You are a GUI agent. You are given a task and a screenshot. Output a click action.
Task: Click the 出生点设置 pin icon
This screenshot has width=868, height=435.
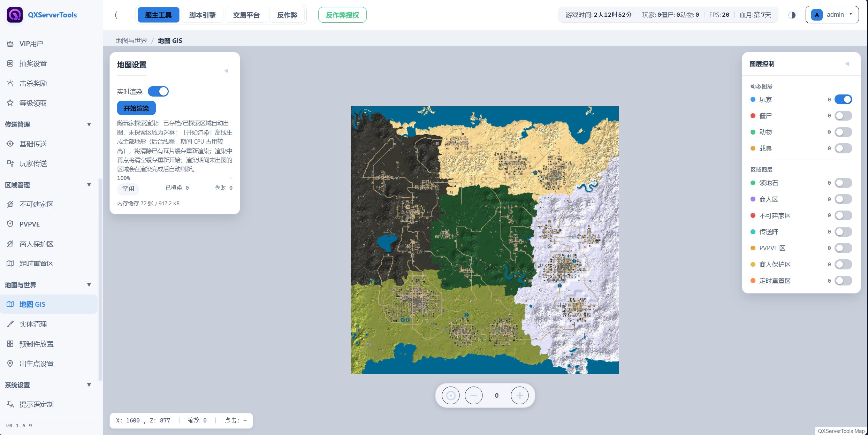click(x=10, y=364)
